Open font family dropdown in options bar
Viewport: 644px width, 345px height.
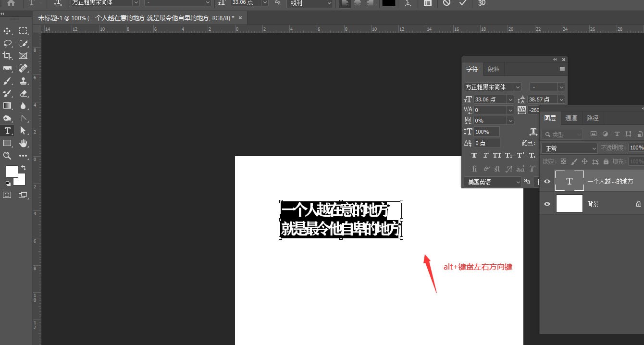pyautogui.click(x=135, y=3)
